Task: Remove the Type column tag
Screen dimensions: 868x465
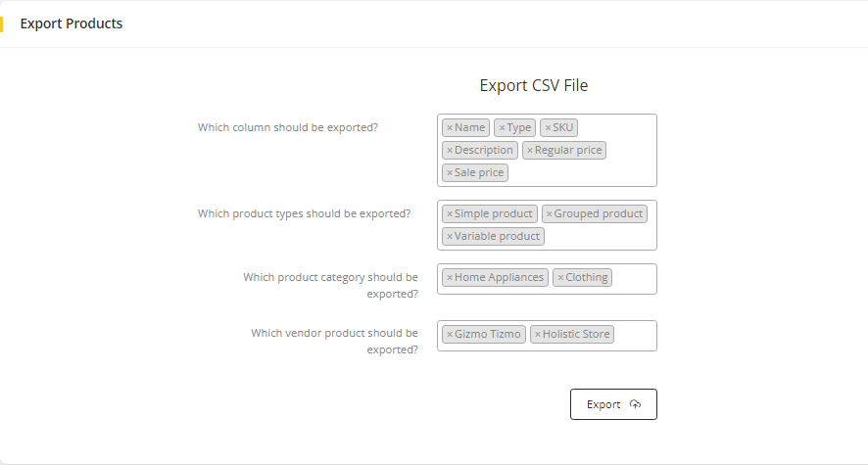Action: point(502,128)
